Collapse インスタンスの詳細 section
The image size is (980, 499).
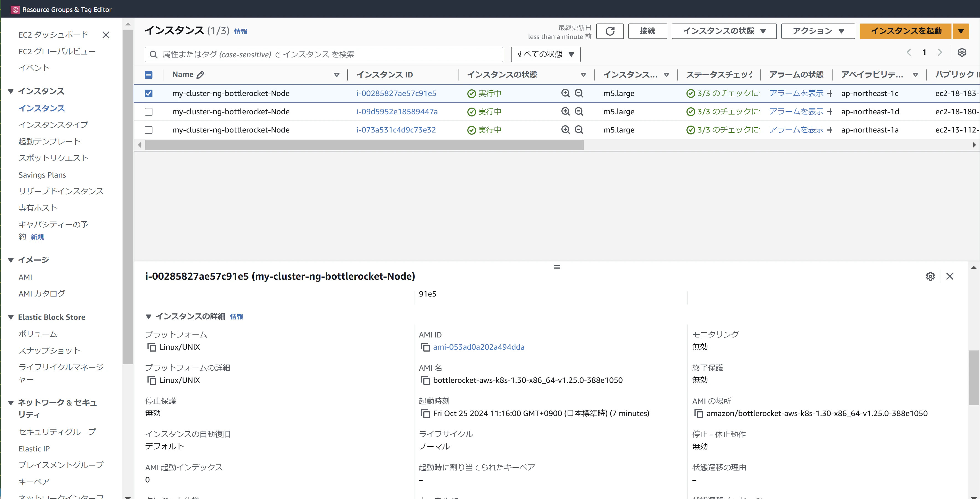pos(149,316)
